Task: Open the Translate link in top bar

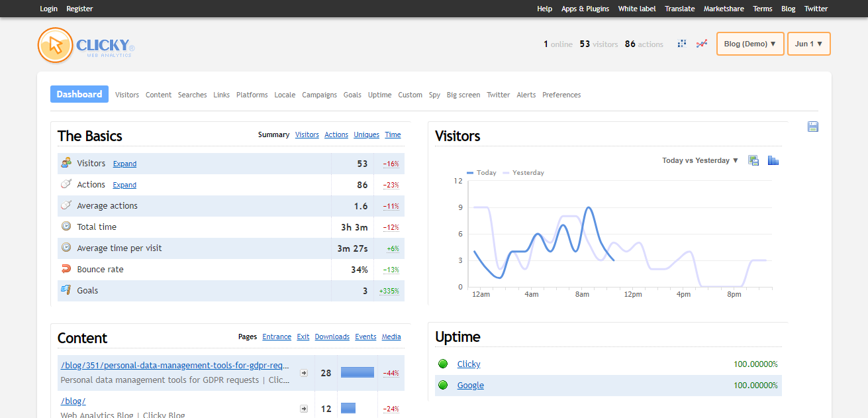Action: [x=680, y=9]
